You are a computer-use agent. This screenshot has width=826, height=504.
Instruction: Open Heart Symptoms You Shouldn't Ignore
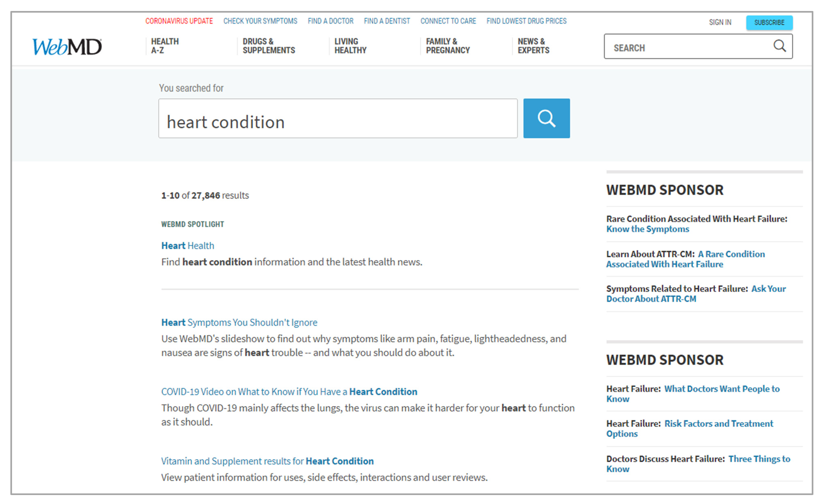239,322
